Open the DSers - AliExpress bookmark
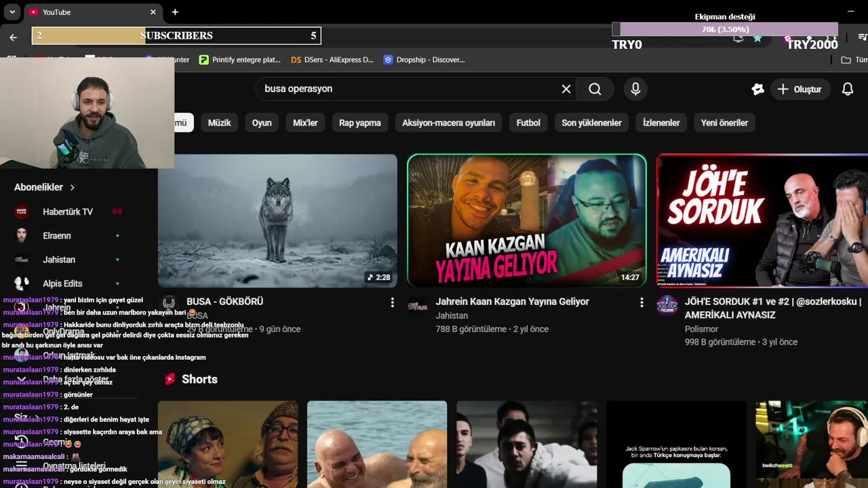Screen dimensions: 868x488 click(332, 60)
